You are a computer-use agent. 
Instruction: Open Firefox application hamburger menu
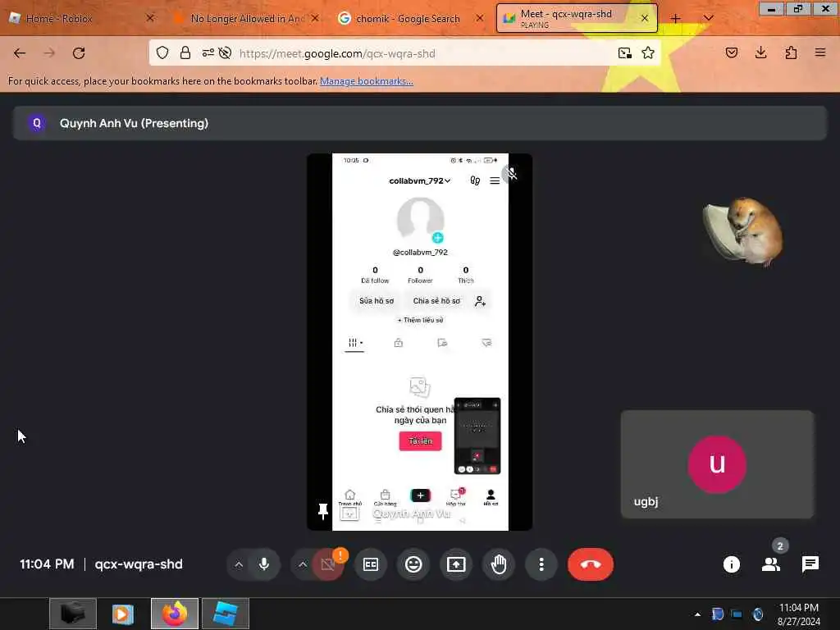coord(820,53)
